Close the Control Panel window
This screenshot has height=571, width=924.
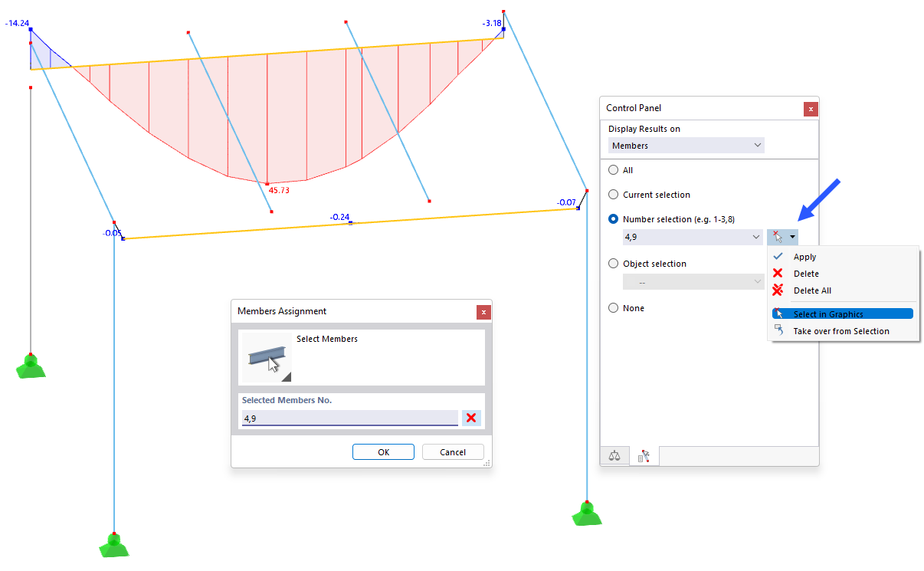(811, 109)
